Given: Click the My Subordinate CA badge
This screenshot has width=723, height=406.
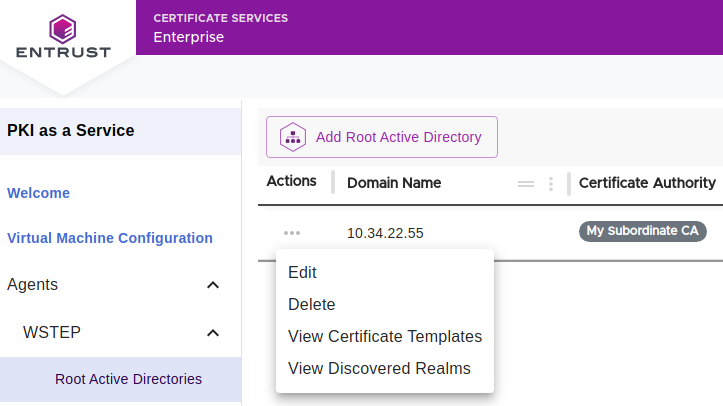Looking at the screenshot, I should coord(642,231).
